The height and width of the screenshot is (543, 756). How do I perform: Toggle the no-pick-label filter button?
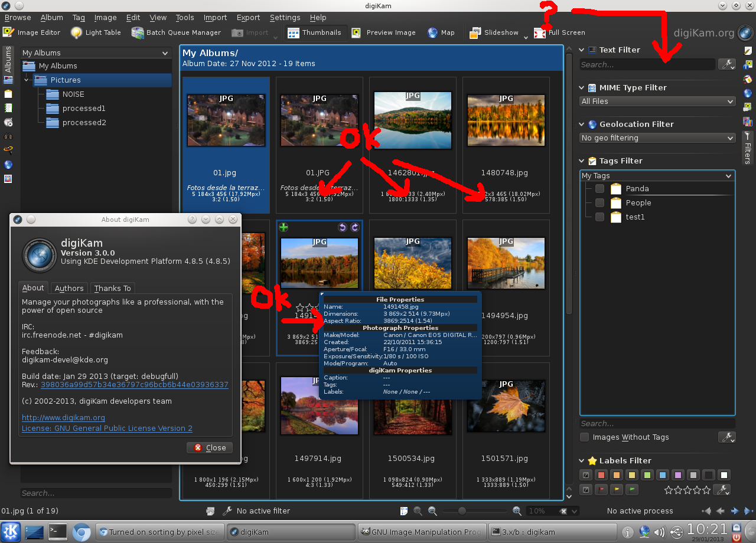pos(585,490)
